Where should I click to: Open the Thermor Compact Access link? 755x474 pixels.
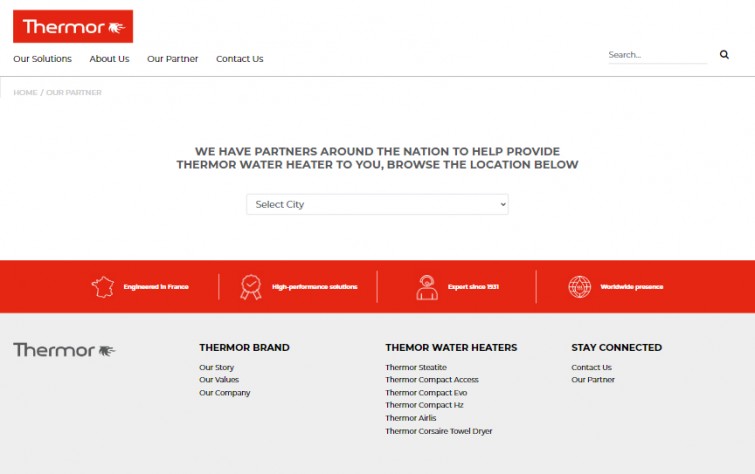432,380
